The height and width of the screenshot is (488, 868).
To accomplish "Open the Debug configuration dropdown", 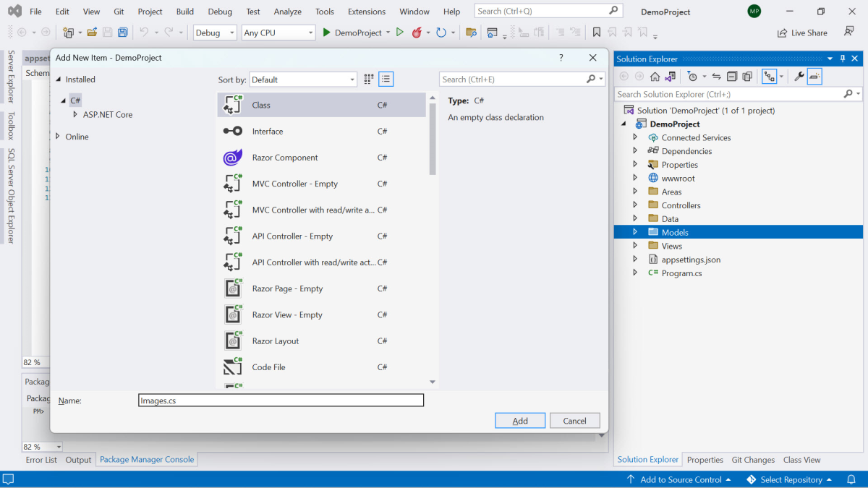I will coord(215,33).
